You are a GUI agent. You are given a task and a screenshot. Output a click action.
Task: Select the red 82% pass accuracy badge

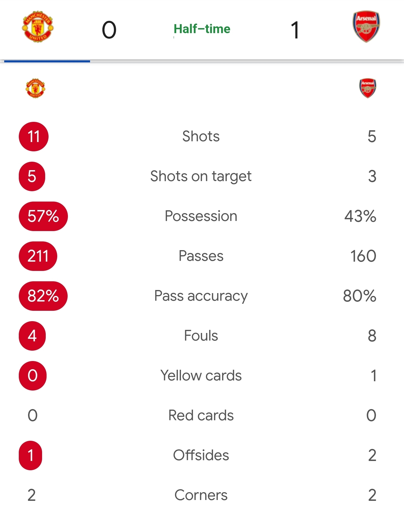[x=43, y=296]
